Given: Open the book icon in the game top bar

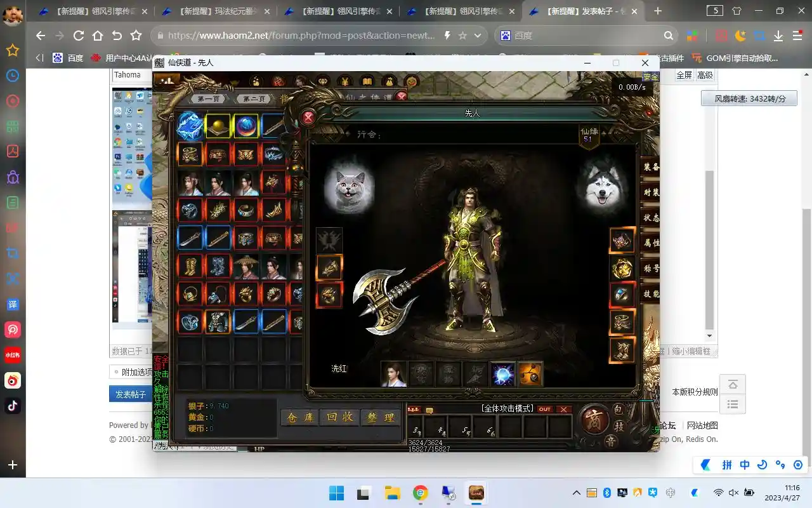Looking at the screenshot, I should 367,81.
